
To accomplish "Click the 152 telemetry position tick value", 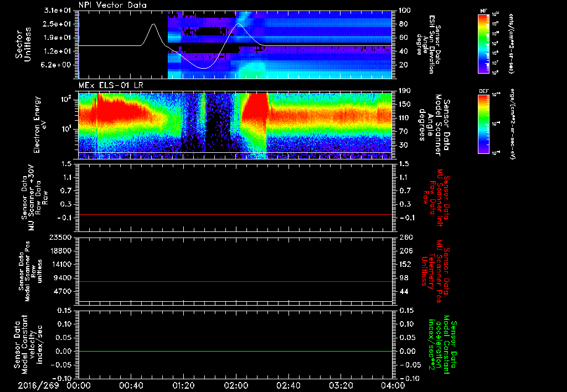I will click(405, 264).
